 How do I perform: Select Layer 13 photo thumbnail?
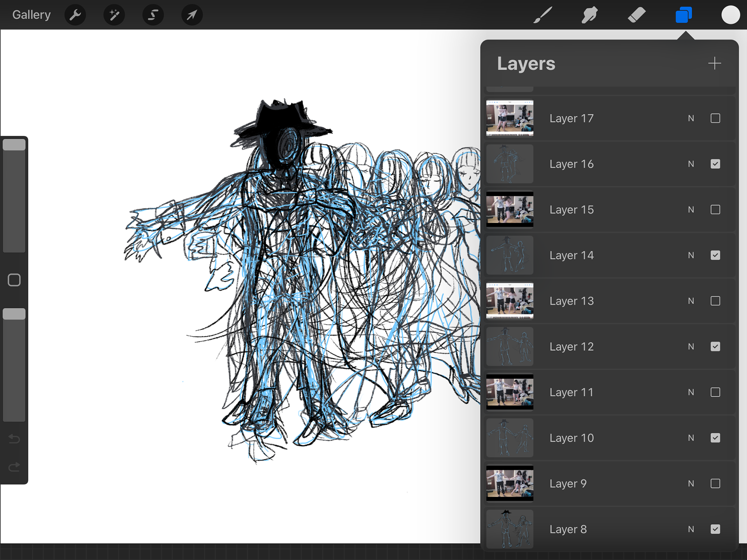point(510,301)
